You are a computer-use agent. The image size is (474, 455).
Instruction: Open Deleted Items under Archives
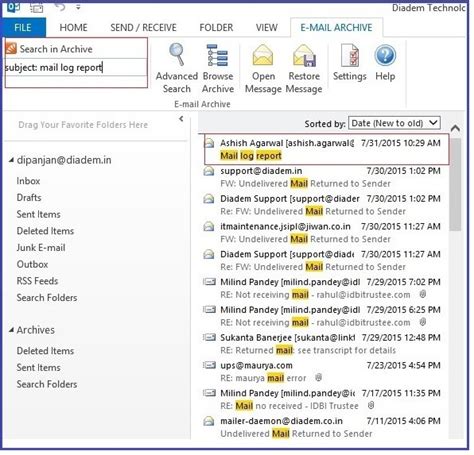[45, 351]
